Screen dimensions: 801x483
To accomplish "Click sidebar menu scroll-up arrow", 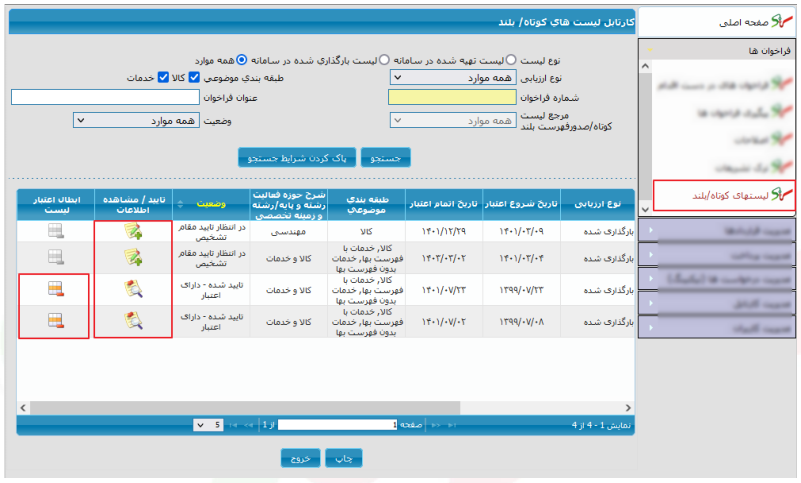I will point(645,66).
